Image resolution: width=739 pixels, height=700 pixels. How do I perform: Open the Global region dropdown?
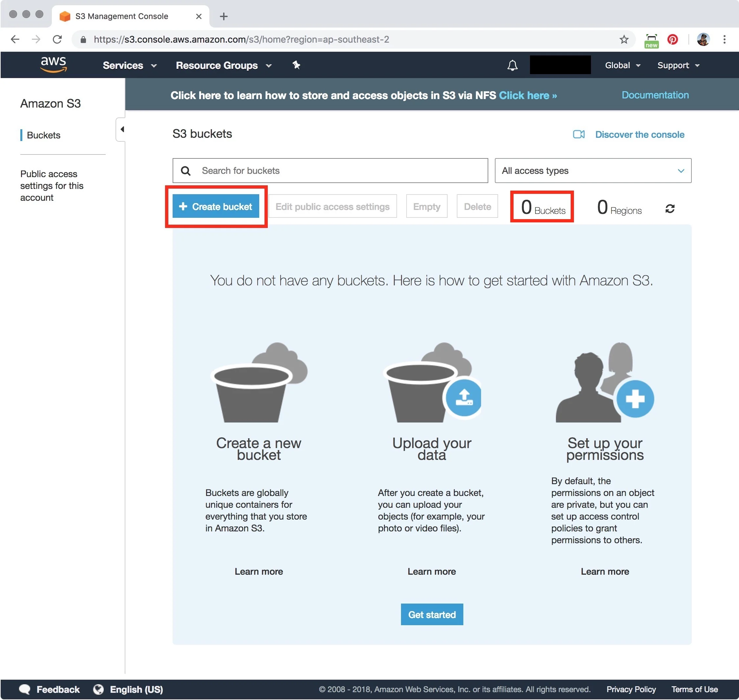623,65
